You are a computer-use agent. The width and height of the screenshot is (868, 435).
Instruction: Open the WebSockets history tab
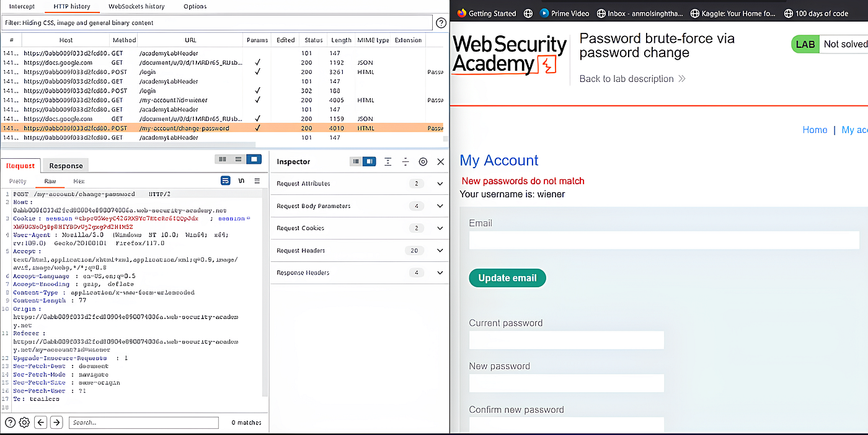pos(136,6)
